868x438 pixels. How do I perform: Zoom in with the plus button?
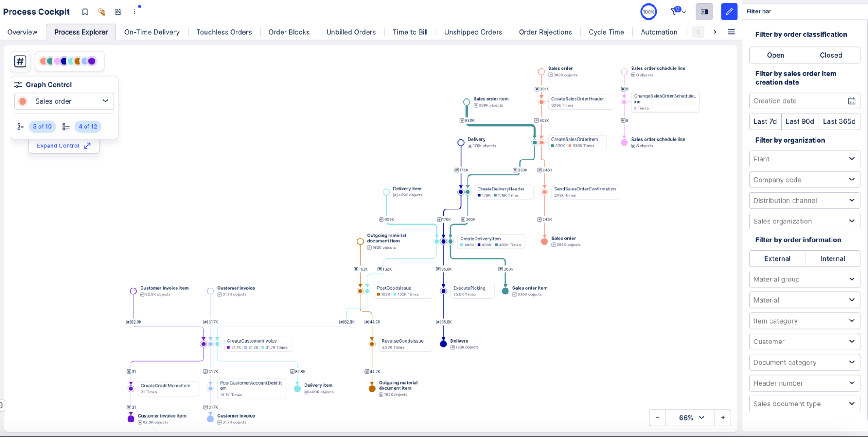(x=723, y=418)
